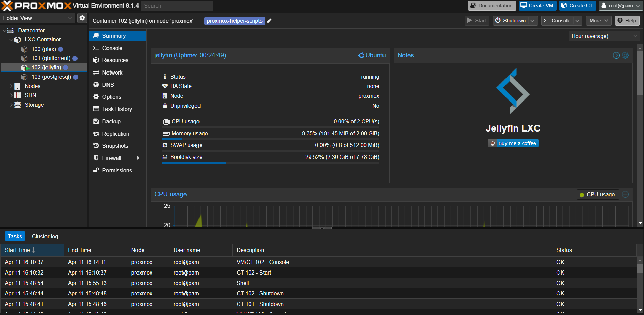Open the Shutdown button dropdown arrow
This screenshot has height=315, width=644.
(532, 21)
